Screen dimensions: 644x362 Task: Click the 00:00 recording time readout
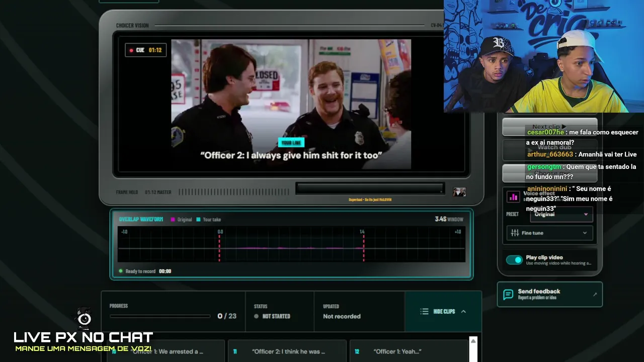coord(165,271)
